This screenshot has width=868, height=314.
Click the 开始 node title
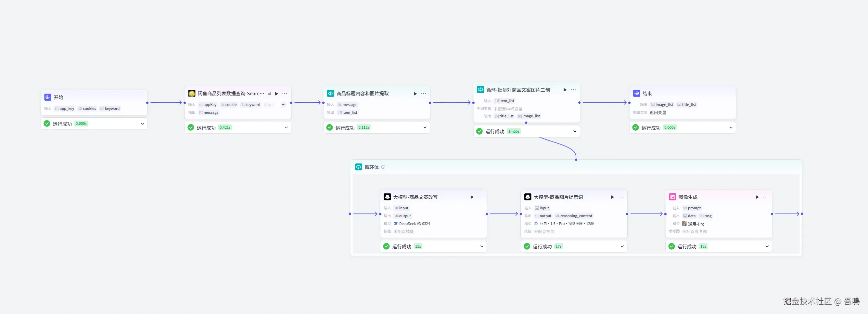tap(58, 97)
